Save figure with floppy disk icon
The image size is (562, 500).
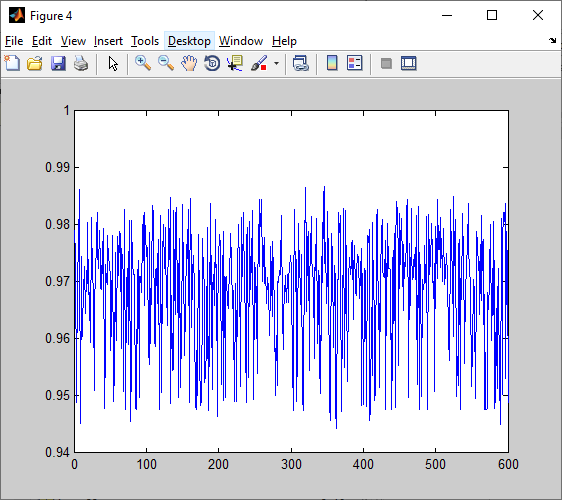(x=58, y=63)
